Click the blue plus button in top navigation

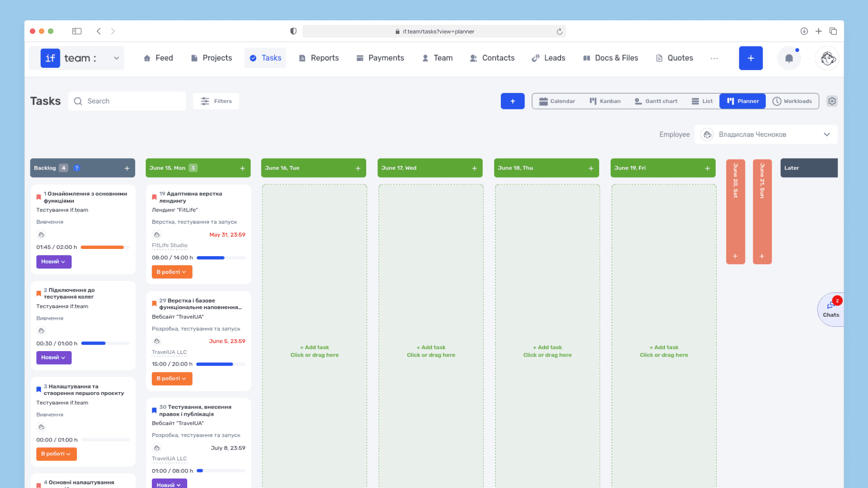coord(751,58)
